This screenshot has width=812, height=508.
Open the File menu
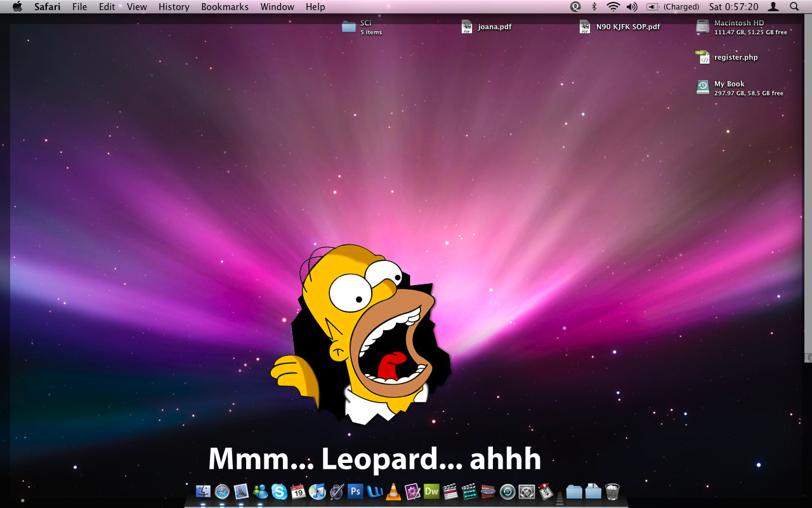coord(79,7)
